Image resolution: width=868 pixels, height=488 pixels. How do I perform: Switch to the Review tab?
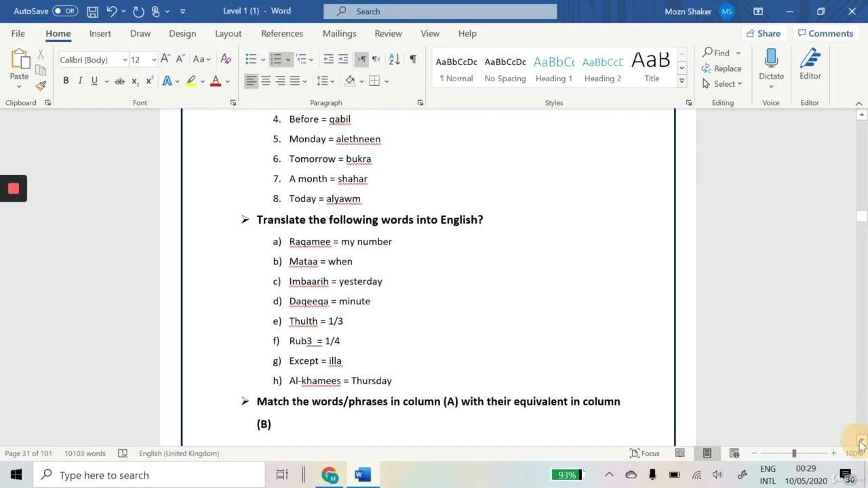tap(388, 33)
